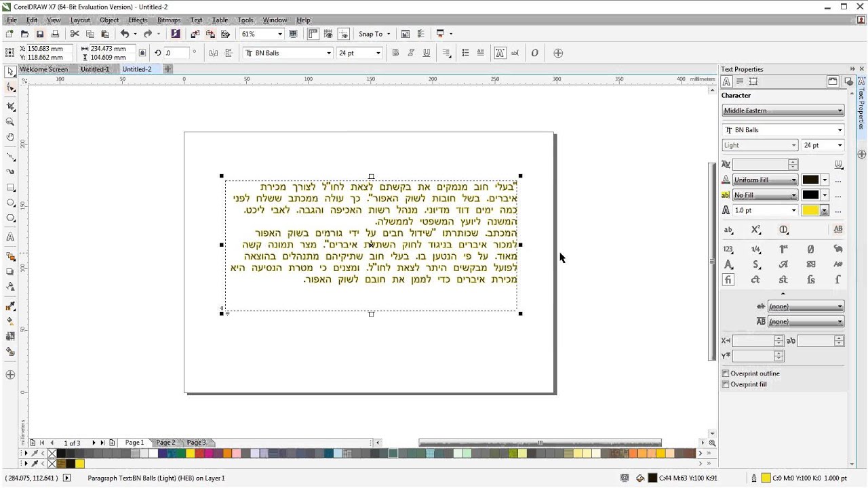The width and height of the screenshot is (868, 488).
Task: Switch to the Welcome Screen tab
Action: click(x=43, y=69)
